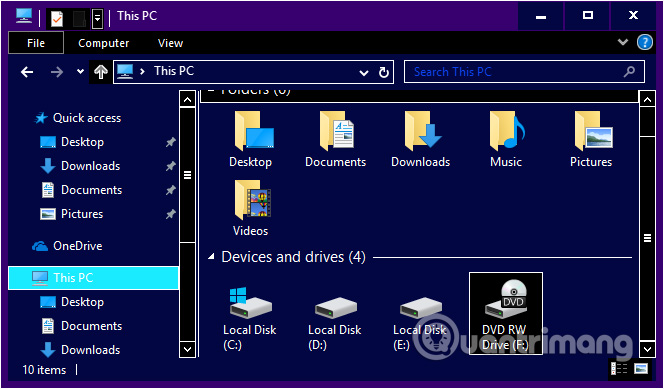Expand the ribbon with chevron
Screen dimensions: 664x389
click(623, 42)
